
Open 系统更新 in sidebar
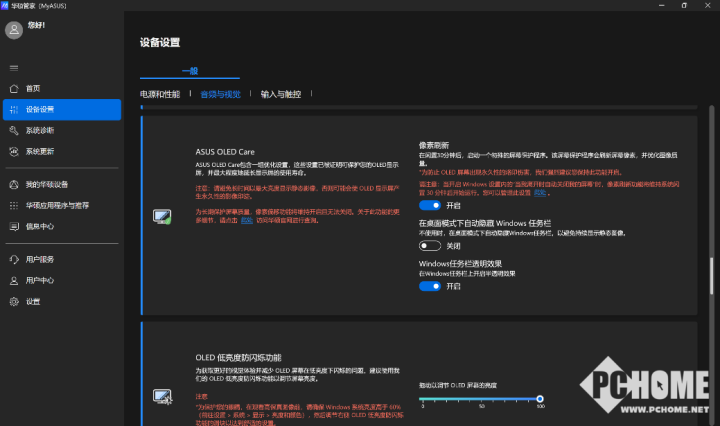point(62,151)
